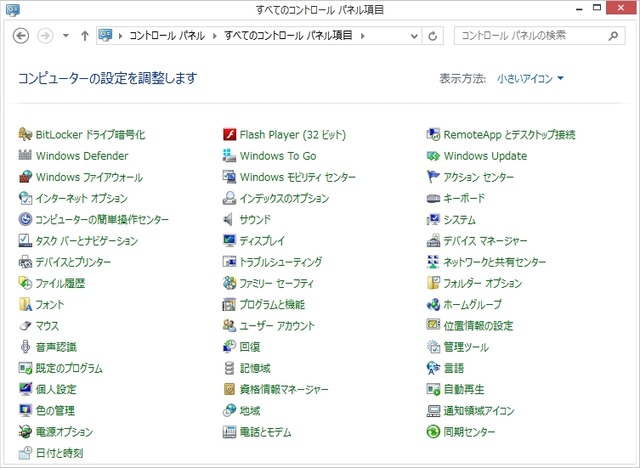Open the 管理ツール icon
Image resolution: width=640 pixels, height=468 pixels.
click(x=433, y=346)
